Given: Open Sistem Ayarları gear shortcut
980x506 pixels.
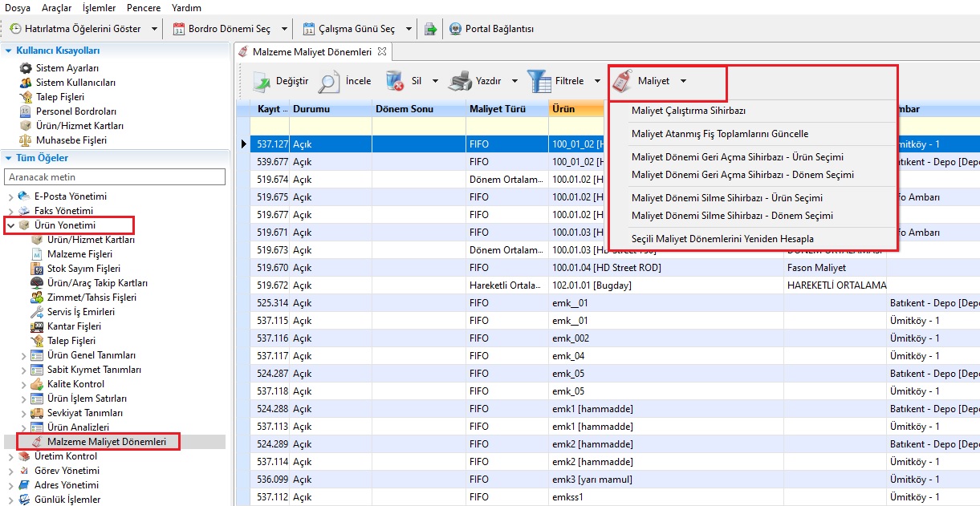Looking at the screenshot, I should tap(26, 68).
